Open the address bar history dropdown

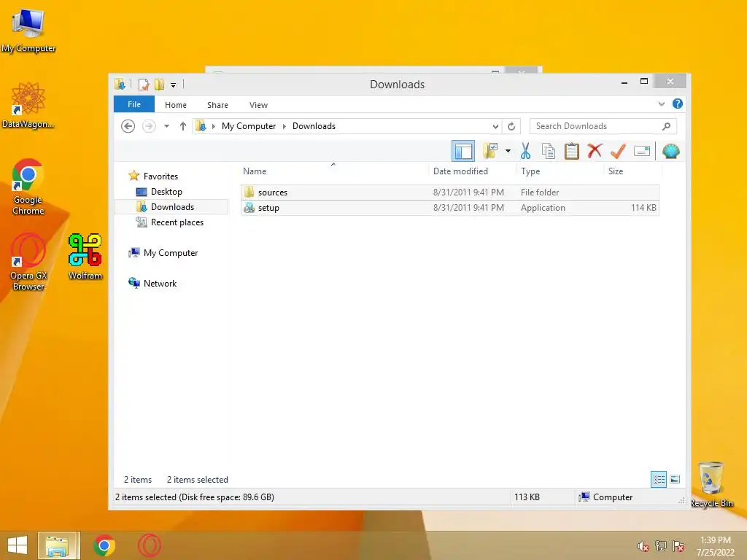point(495,126)
